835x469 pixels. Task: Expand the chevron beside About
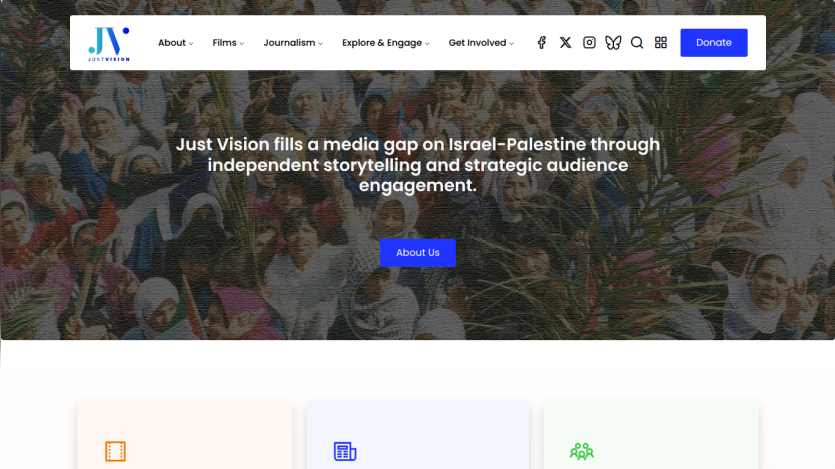191,44
